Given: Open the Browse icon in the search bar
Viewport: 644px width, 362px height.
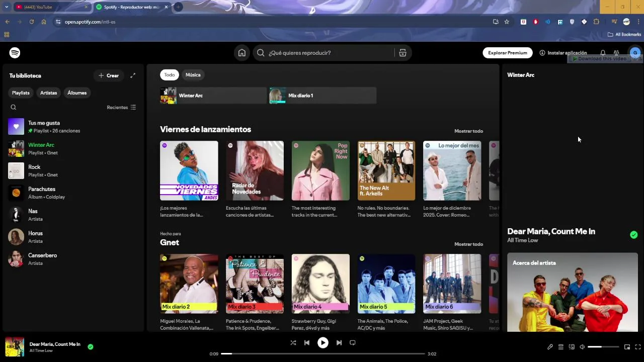Looking at the screenshot, I should coord(403,53).
